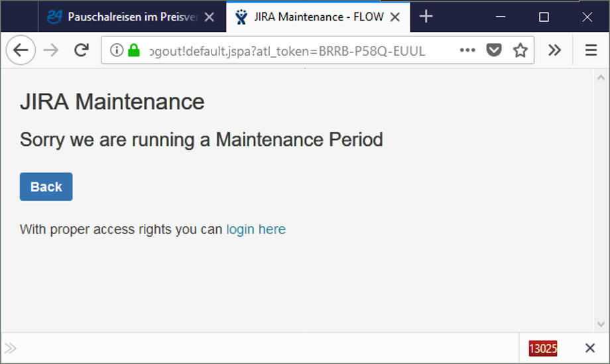Save page to Pocket
Viewport: 610px width, 364px height.
[494, 50]
